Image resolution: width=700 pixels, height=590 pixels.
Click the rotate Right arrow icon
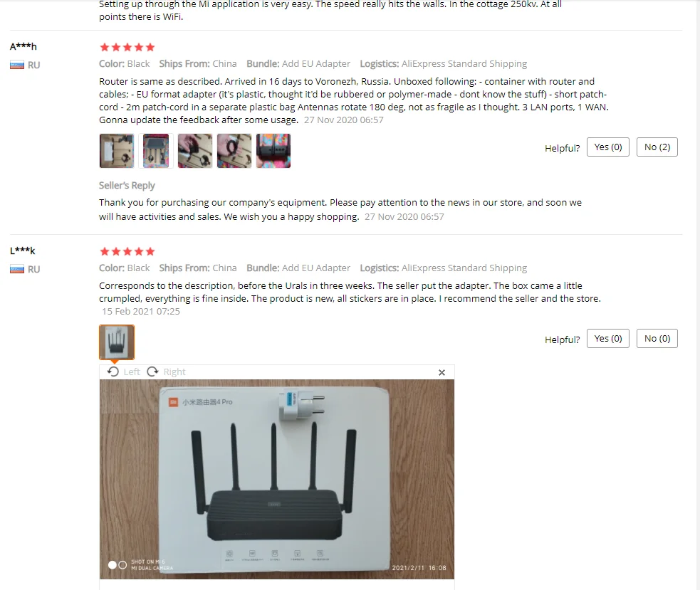click(152, 372)
